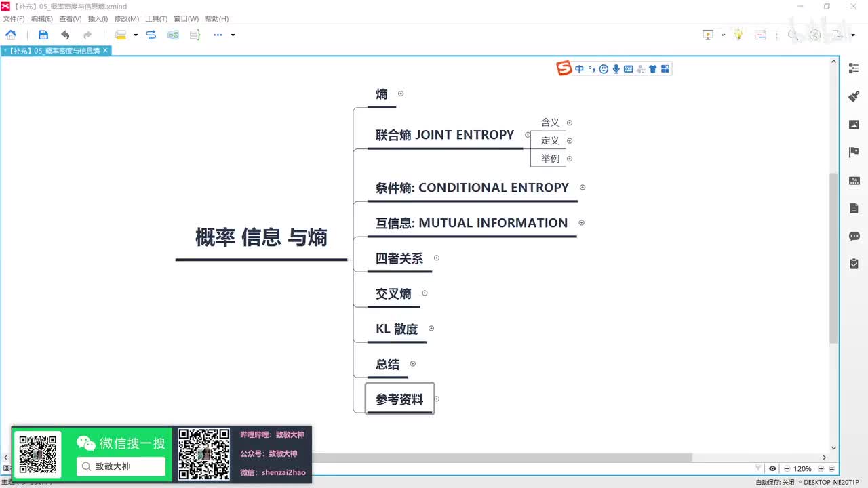868x488 pixels.
Task: Open the Sogou toolbox grid icon
Action: [x=665, y=68]
